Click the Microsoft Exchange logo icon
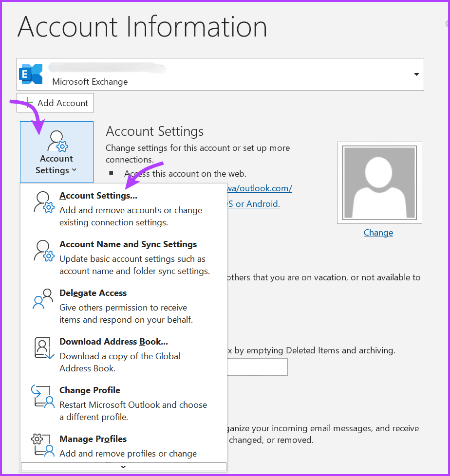Viewport: 450px width, 476px height. tap(31, 74)
